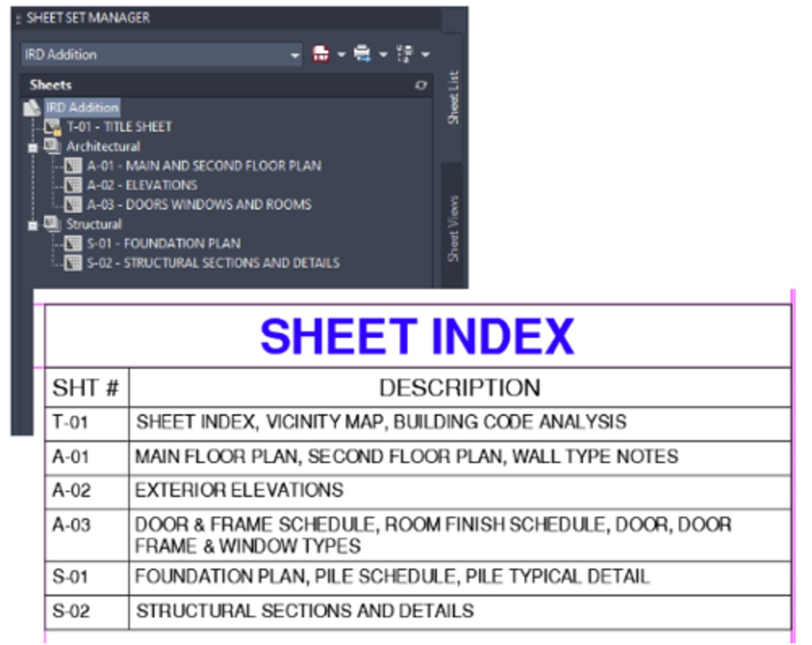Screen dimensions: 812x645
Task: Click the Structural subset icon
Action: click(52, 223)
